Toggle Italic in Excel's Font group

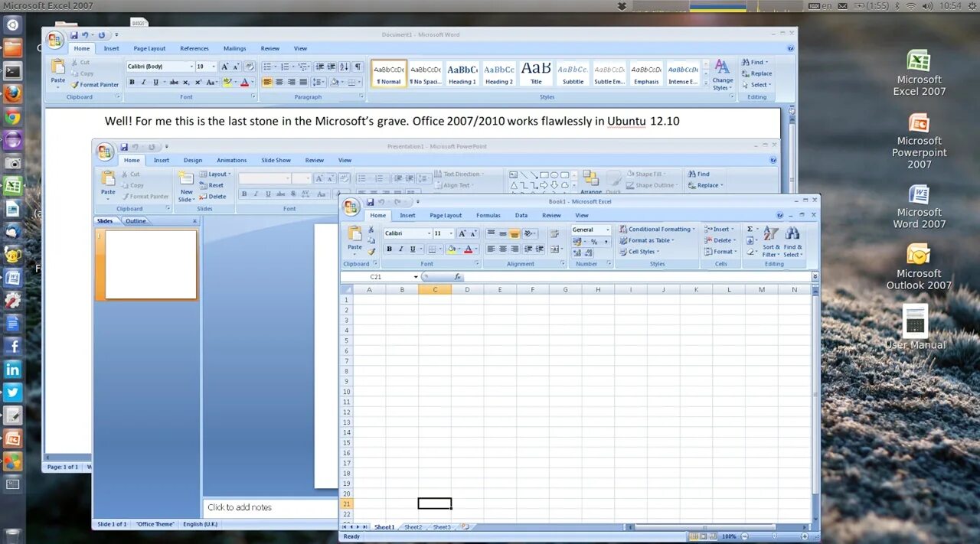[x=401, y=249]
